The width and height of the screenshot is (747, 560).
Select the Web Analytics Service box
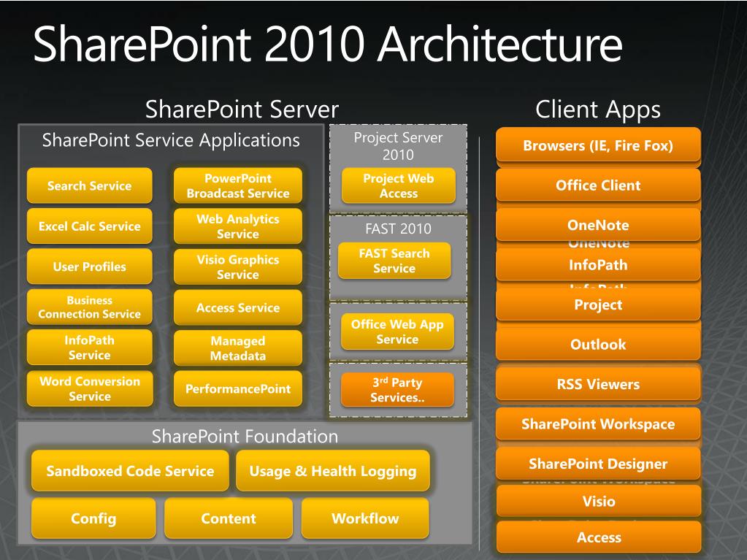click(238, 226)
